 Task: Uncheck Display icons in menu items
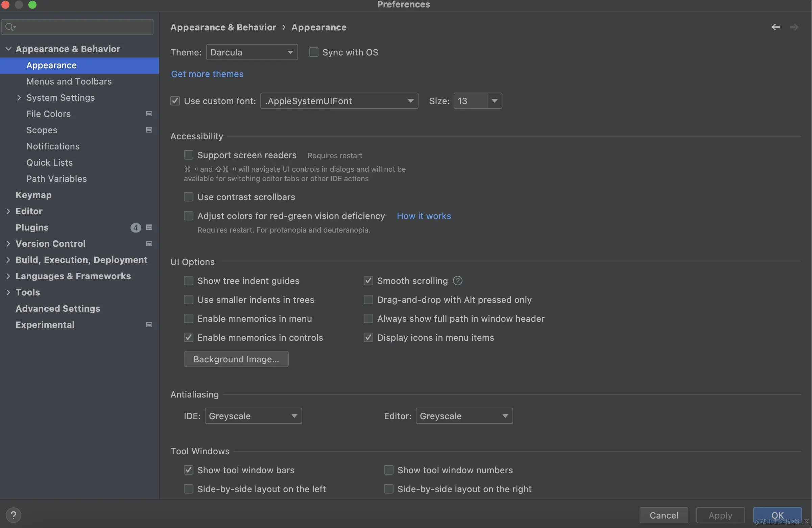coord(368,337)
